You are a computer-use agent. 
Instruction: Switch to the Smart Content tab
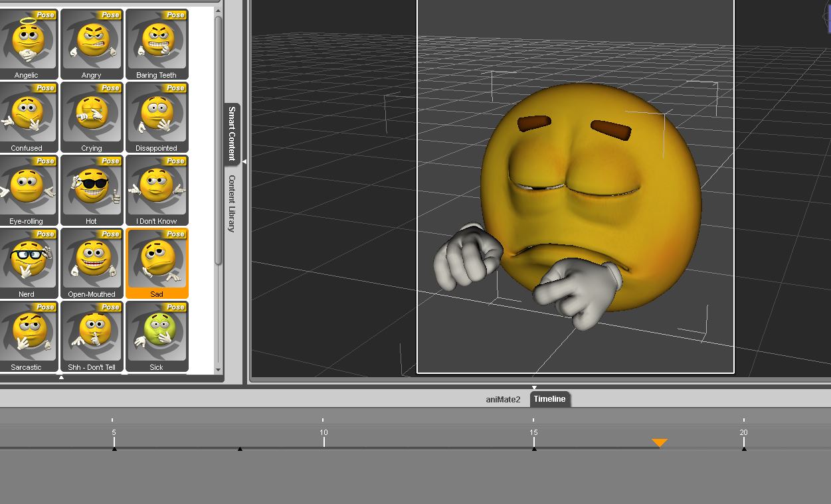pos(232,133)
